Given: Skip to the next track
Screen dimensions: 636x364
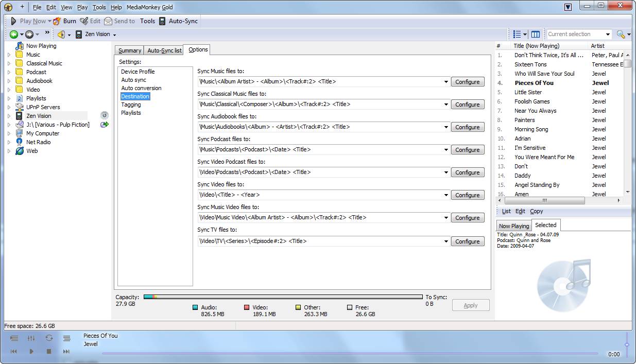Looking at the screenshot, I should tap(66, 351).
